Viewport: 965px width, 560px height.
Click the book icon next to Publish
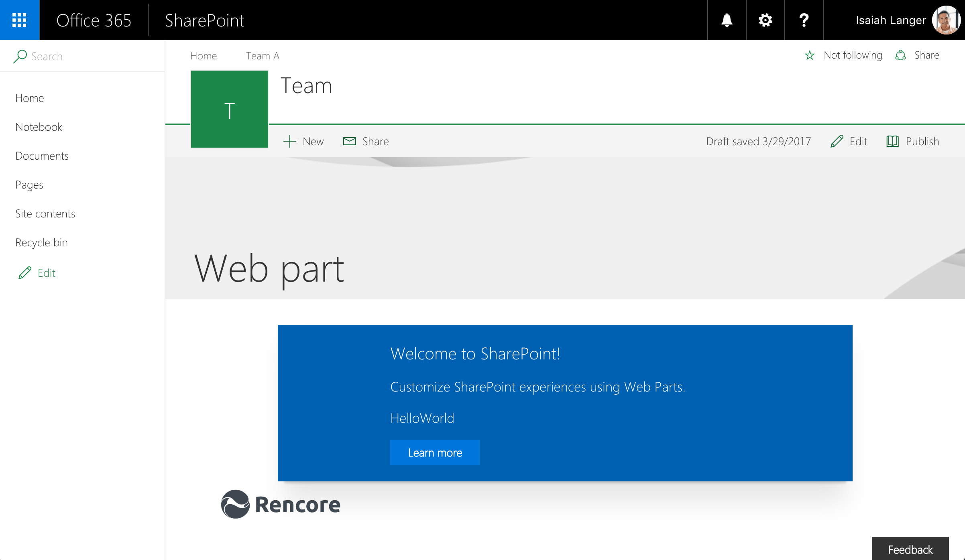pyautogui.click(x=893, y=141)
